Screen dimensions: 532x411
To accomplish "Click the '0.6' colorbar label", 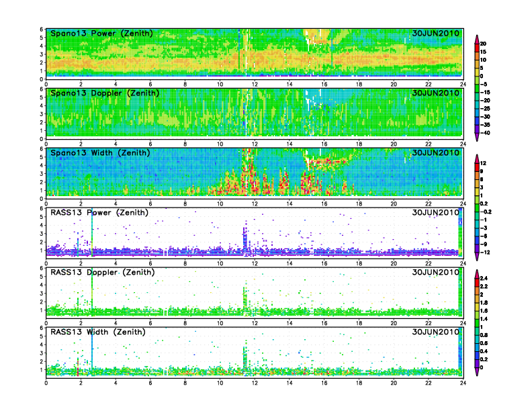I will (484, 343).
